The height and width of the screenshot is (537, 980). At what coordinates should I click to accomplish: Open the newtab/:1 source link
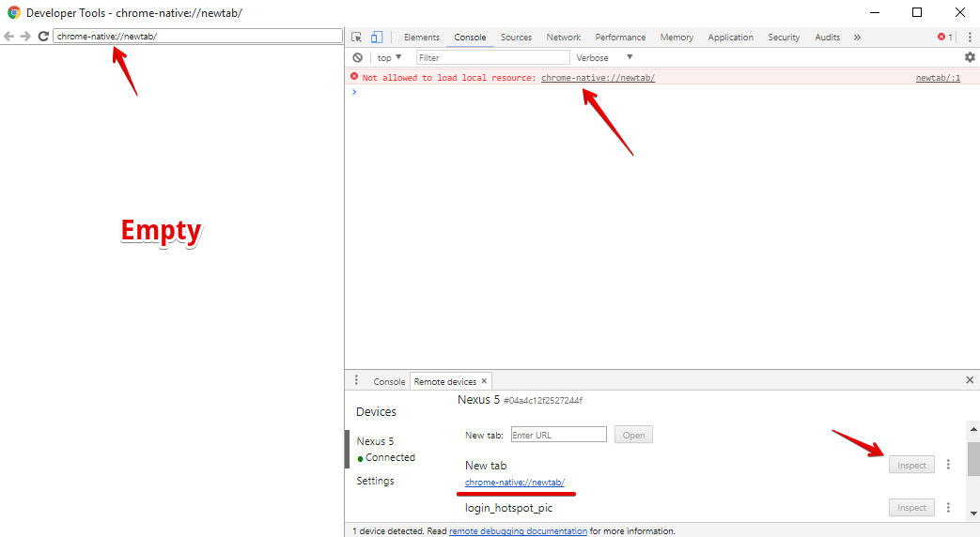[938, 78]
